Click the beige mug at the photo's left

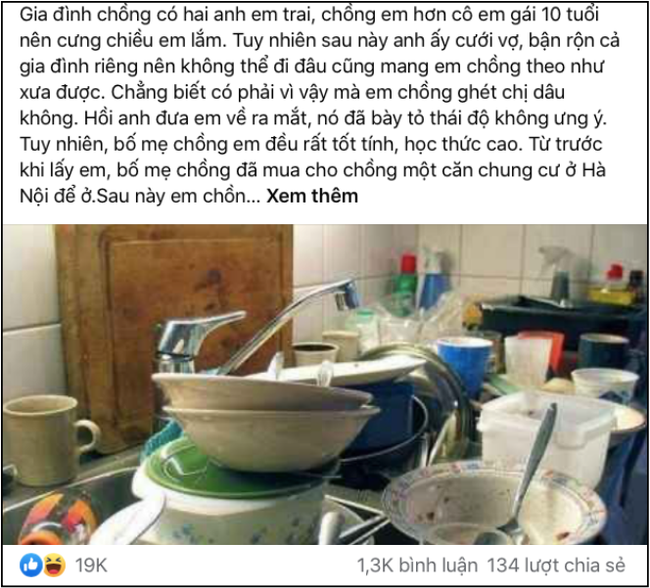click(x=48, y=440)
